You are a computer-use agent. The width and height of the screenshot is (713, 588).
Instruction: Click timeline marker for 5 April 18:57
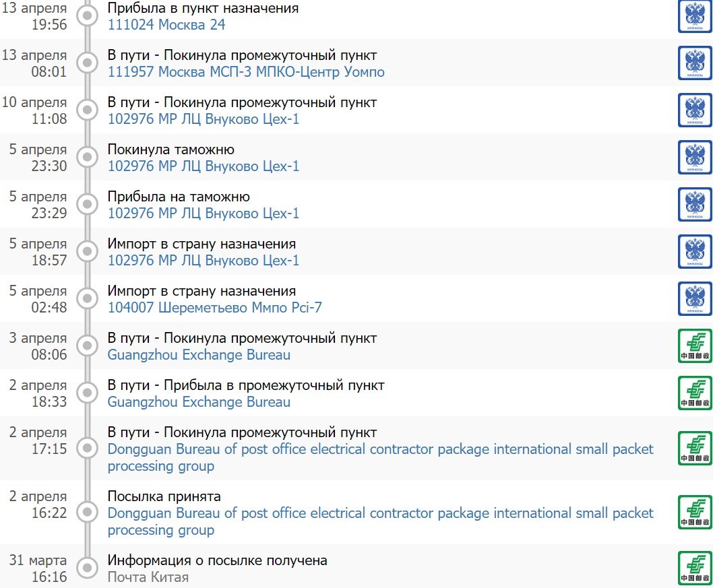click(x=86, y=251)
